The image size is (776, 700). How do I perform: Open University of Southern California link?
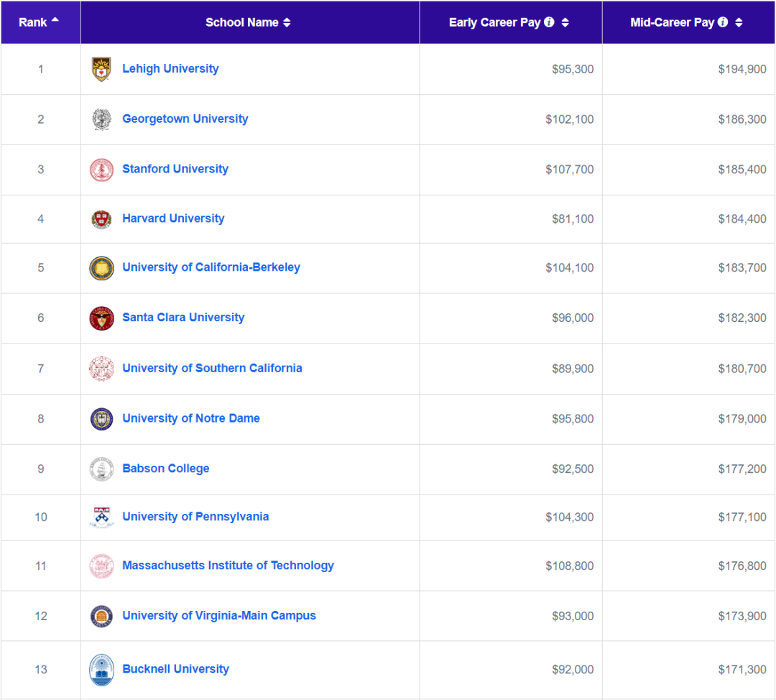click(212, 368)
